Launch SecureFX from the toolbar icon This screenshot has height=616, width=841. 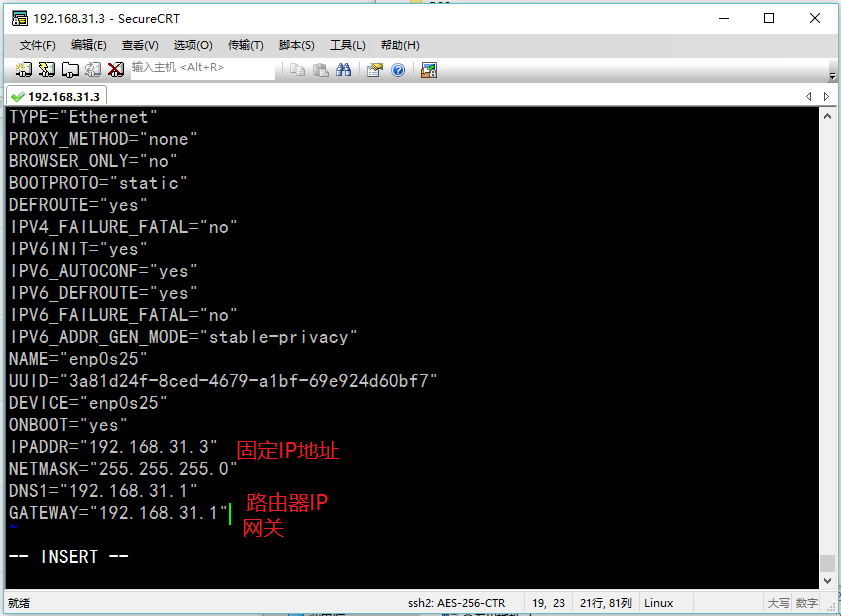pyautogui.click(x=429, y=70)
